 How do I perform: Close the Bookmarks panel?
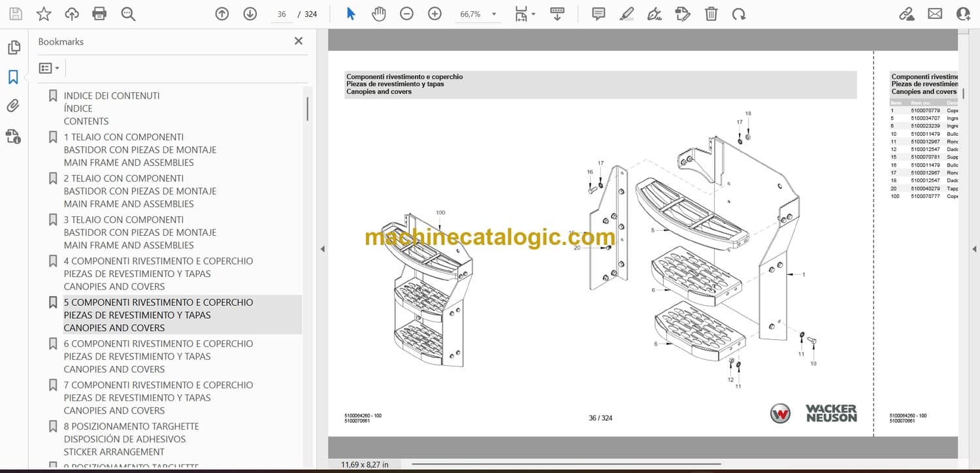pos(299,41)
